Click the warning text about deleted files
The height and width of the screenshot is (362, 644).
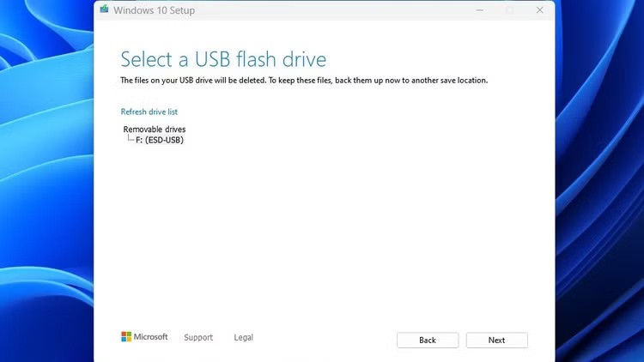[304, 81]
